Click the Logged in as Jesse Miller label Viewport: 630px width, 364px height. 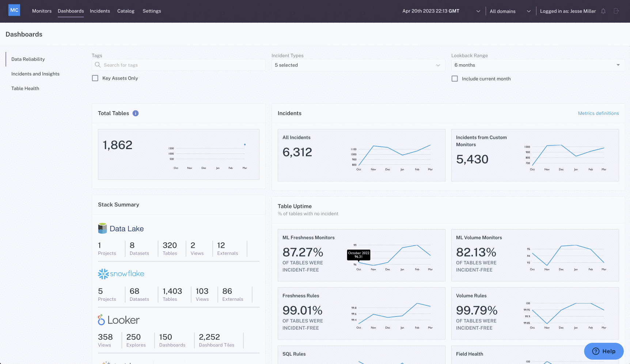pos(568,11)
